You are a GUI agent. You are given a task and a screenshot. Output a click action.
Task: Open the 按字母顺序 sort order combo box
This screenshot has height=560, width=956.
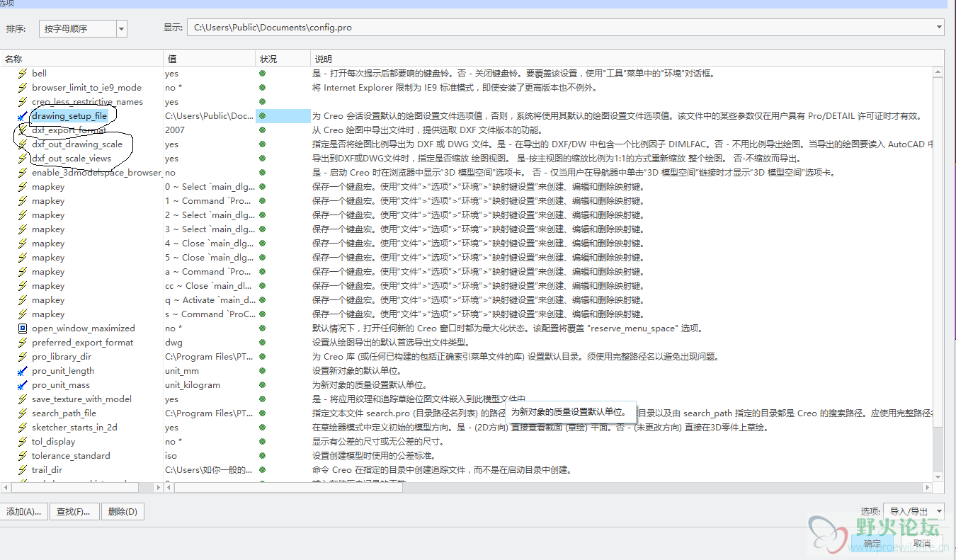click(83, 28)
